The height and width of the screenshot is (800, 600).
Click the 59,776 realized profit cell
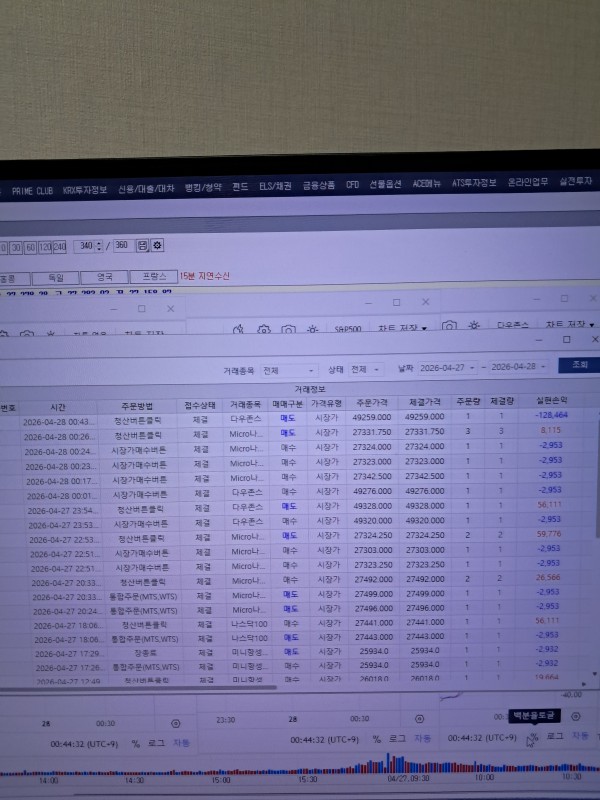(x=548, y=534)
